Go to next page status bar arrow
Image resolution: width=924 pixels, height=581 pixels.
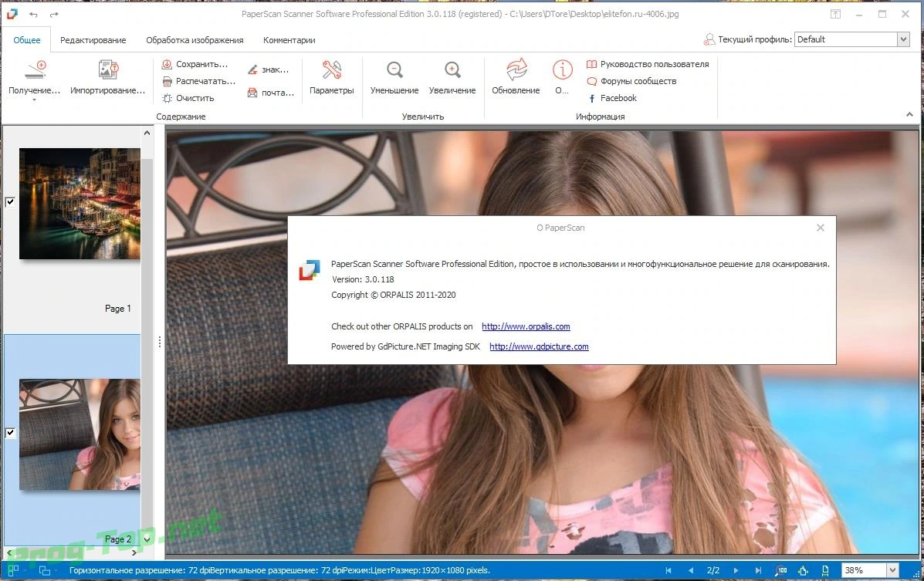(736, 570)
